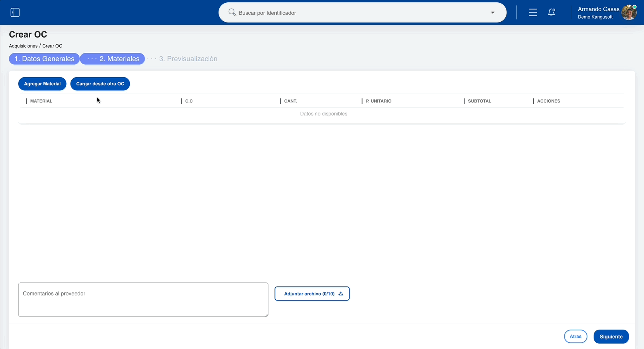Screen dimensions: 644x349
Task: Open the hamburger menu icon
Action: [533, 12]
